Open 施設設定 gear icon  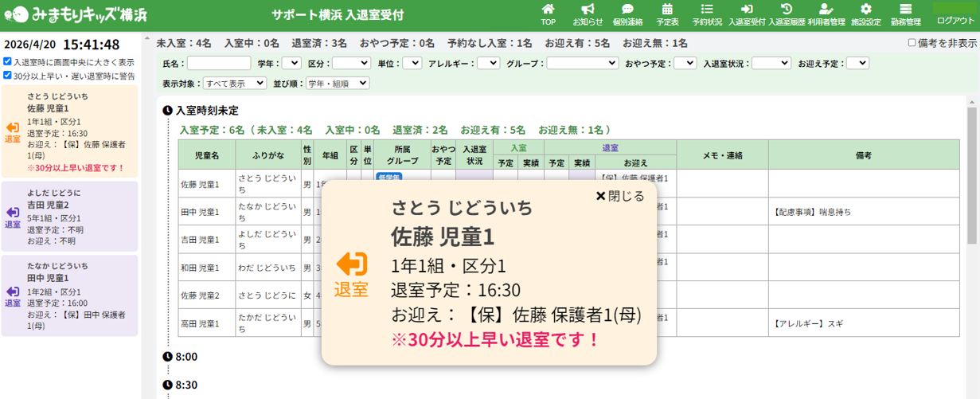pos(866,14)
